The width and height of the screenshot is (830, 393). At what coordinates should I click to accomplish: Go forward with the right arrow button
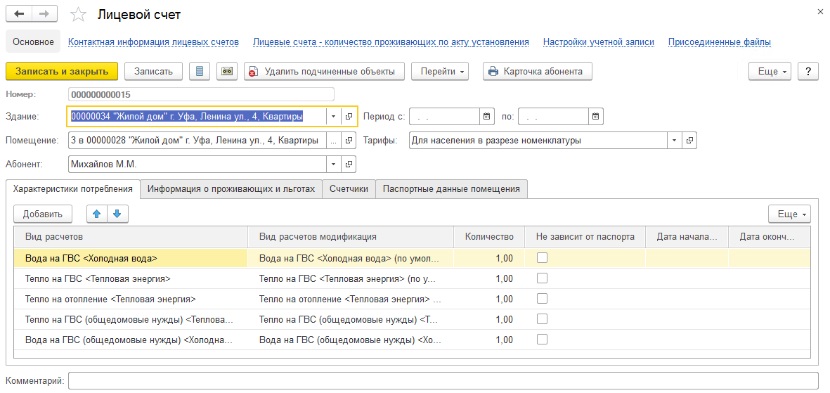click(x=45, y=14)
